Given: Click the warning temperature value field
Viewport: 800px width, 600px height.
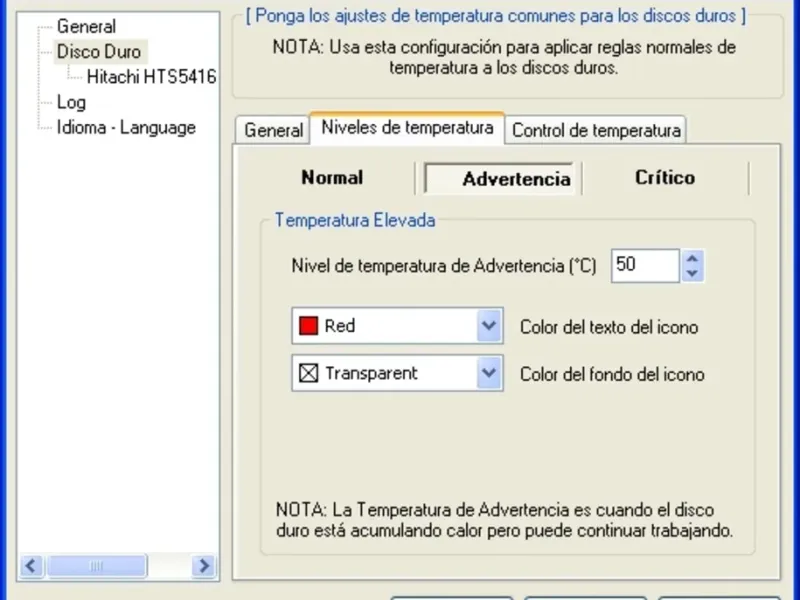Looking at the screenshot, I should (644, 265).
